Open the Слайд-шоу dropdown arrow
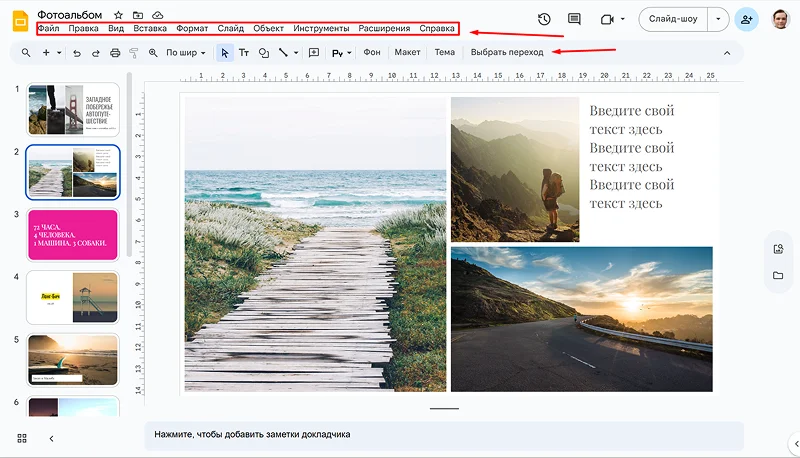The width and height of the screenshot is (800, 458). (x=717, y=19)
